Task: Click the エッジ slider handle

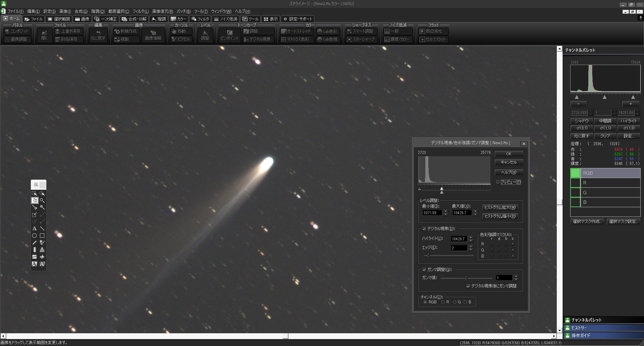Action: [428, 255]
